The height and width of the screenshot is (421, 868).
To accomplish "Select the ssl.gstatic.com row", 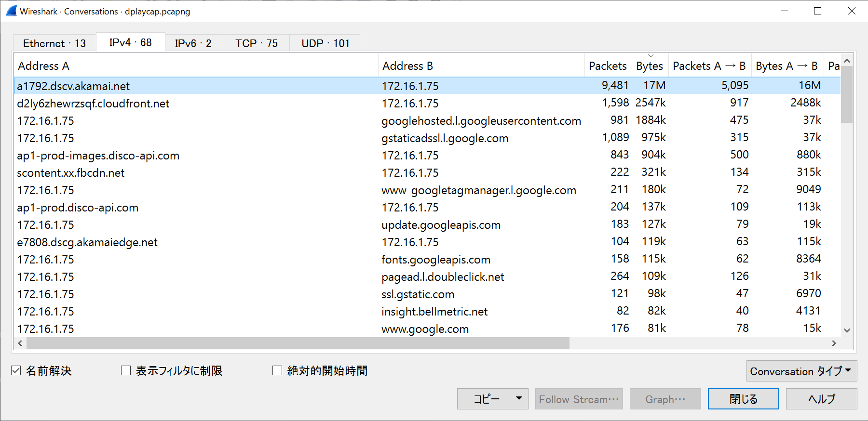I will pyautogui.click(x=427, y=294).
